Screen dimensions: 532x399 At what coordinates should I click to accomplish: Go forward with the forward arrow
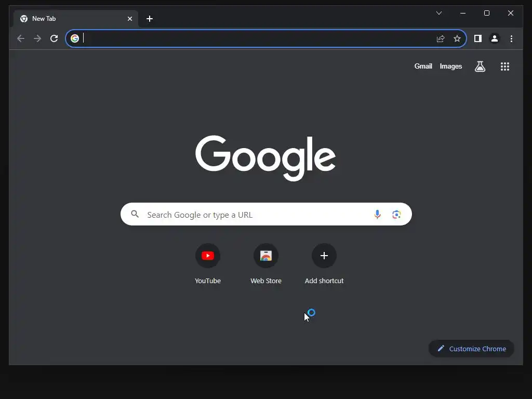[37, 38]
